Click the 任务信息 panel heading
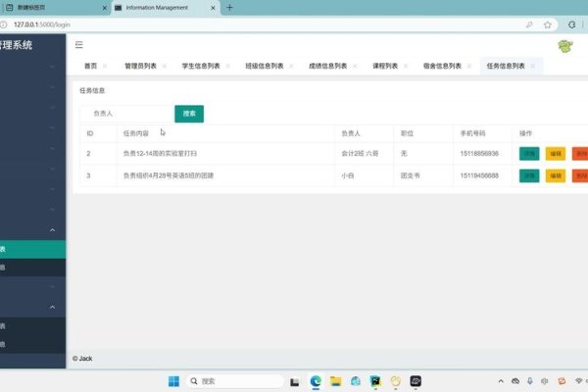The height and width of the screenshot is (392, 588). pyautogui.click(x=92, y=91)
